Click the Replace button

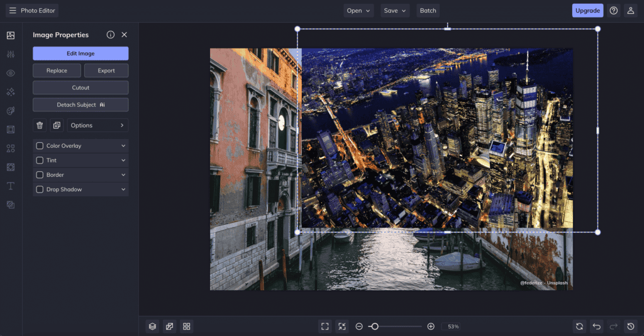pos(57,70)
